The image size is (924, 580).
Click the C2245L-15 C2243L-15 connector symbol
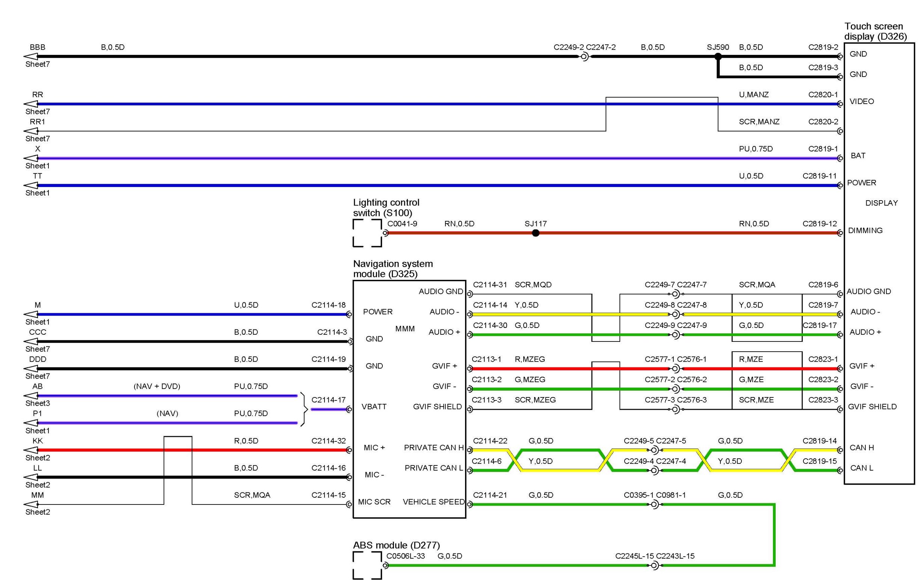[x=655, y=565]
